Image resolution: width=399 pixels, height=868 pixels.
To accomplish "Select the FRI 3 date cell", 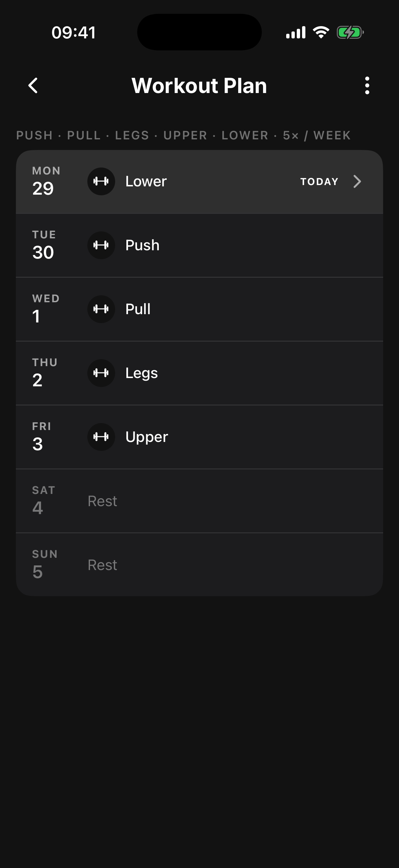I will tap(42, 437).
